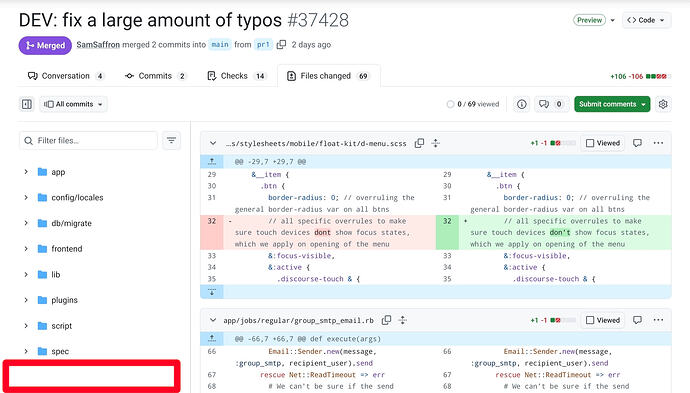This screenshot has width=690, height=393.
Task: Expand all lines of d-menu.scss
Action: tap(436, 143)
